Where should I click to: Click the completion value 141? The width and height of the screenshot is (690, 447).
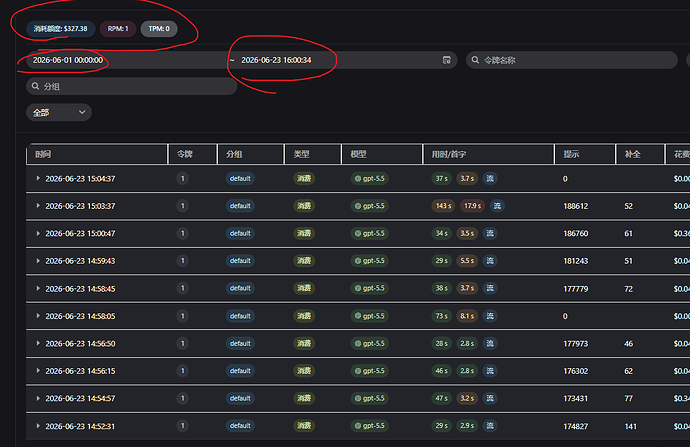click(631, 426)
